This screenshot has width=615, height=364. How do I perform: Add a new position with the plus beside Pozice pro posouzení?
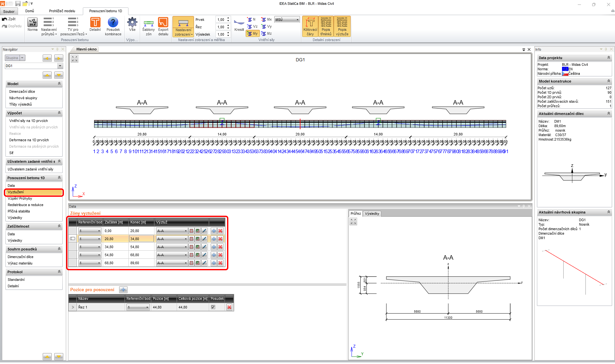click(123, 290)
